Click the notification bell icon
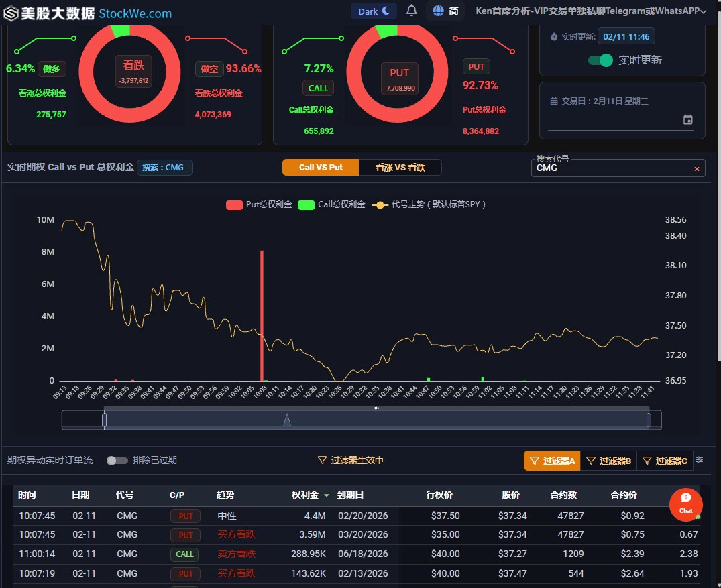This screenshot has height=588, width=721. click(x=412, y=11)
